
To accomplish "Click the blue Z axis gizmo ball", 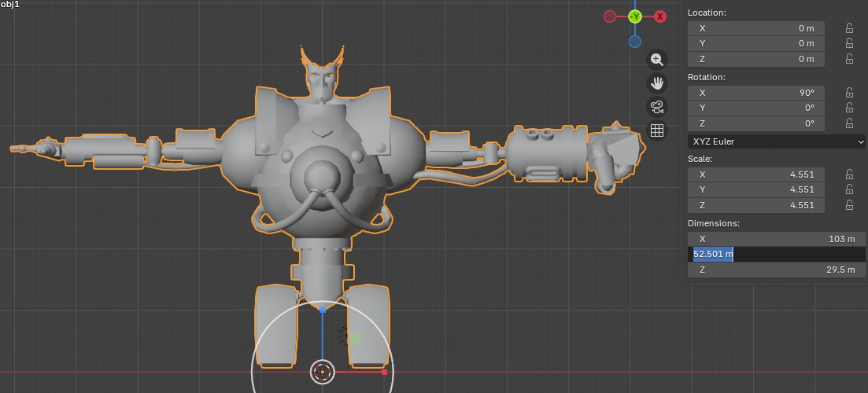I will coord(635,42).
